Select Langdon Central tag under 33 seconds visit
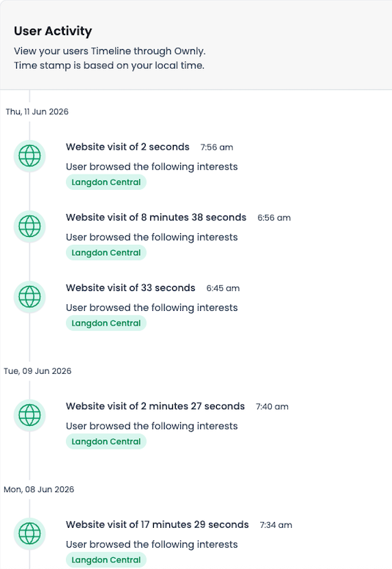This screenshot has width=392, height=569. [x=106, y=323]
